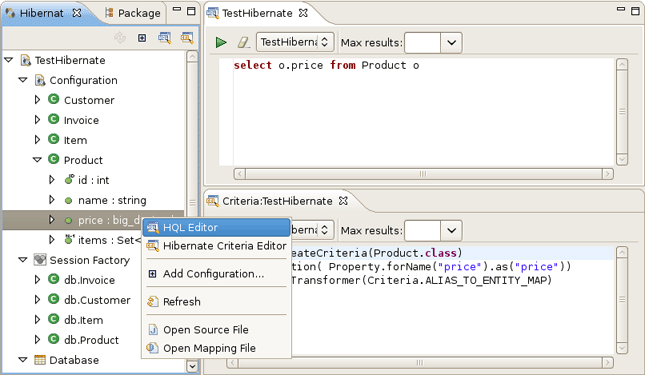Activate the Criteria:TestHibernate tab
This screenshot has height=375, width=645.
point(277,201)
